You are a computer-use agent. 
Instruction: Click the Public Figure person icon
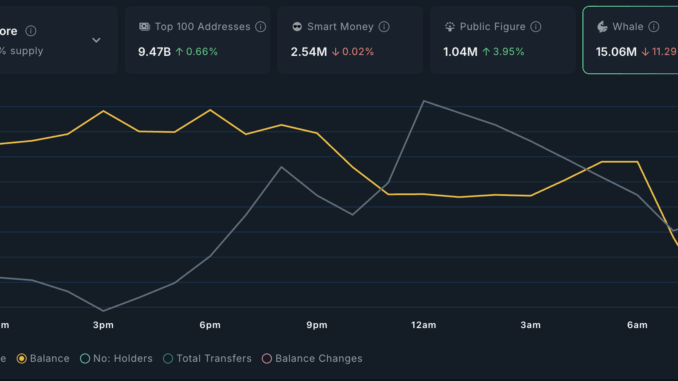450,27
